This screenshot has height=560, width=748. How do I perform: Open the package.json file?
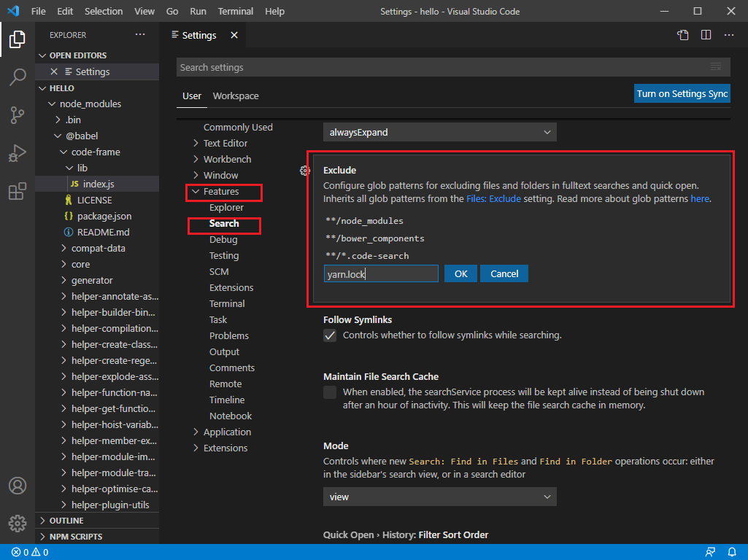[x=104, y=217]
